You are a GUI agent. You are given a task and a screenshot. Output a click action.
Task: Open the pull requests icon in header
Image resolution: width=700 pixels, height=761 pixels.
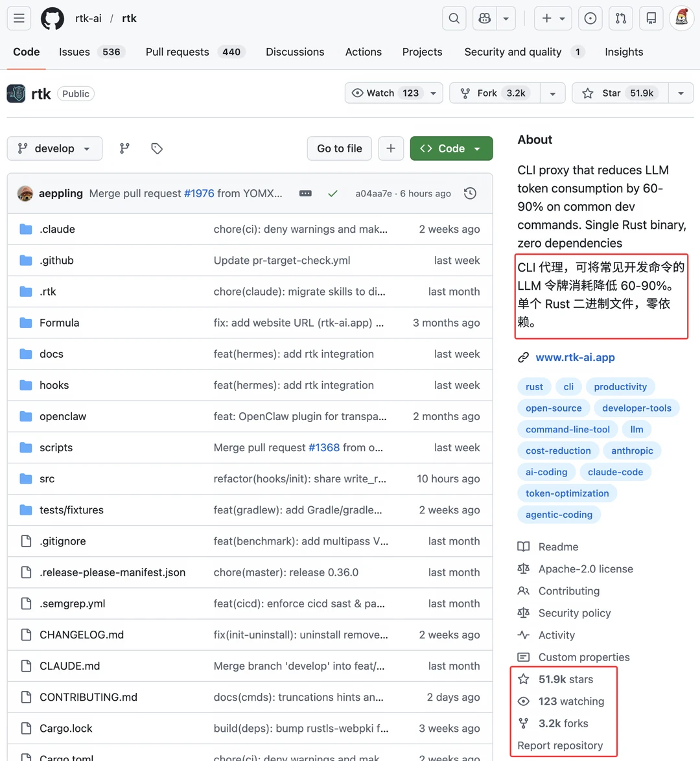point(621,18)
